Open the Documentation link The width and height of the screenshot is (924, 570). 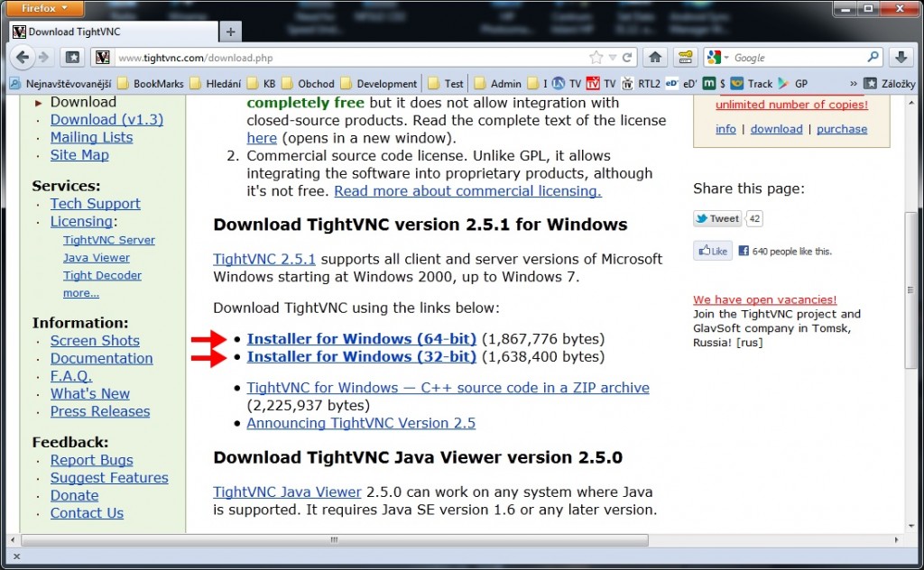point(101,359)
